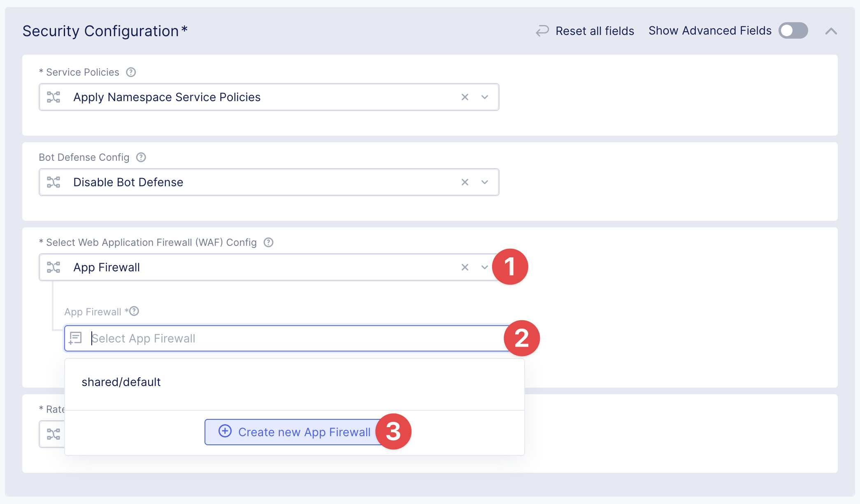Click Reset all fields link
The width and height of the screenshot is (860, 504).
point(595,31)
